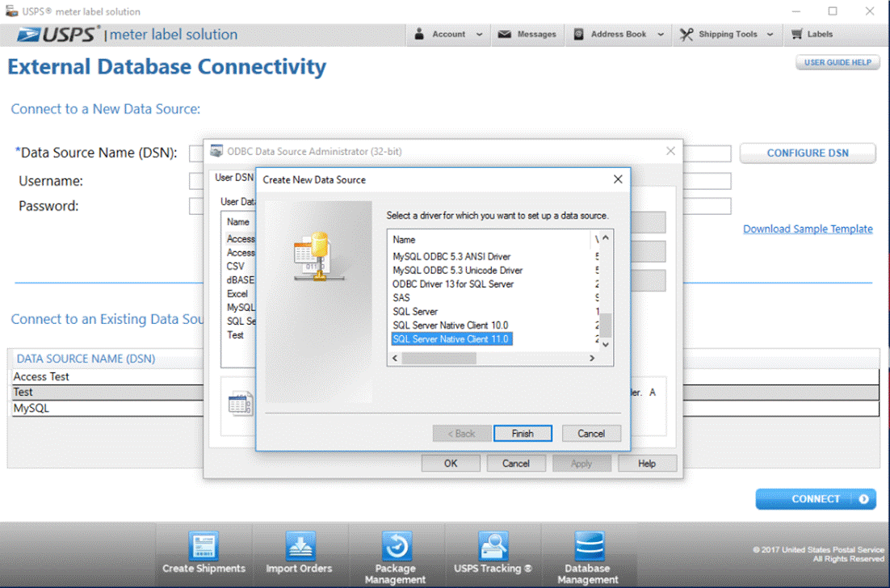Click the arrow icon on CONNECT button
The width and height of the screenshot is (890, 588).
[863, 499]
